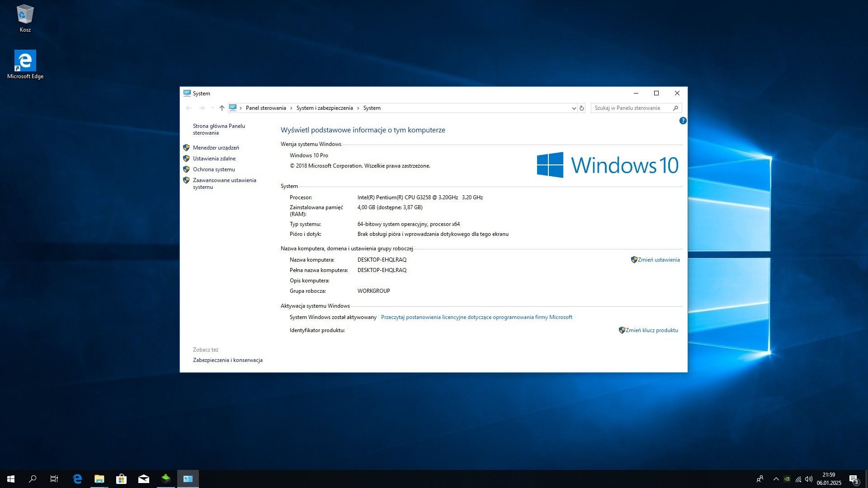Open System i zabezpieczenia breadcrumb
The image size is (868, 488).
[325, 108]
